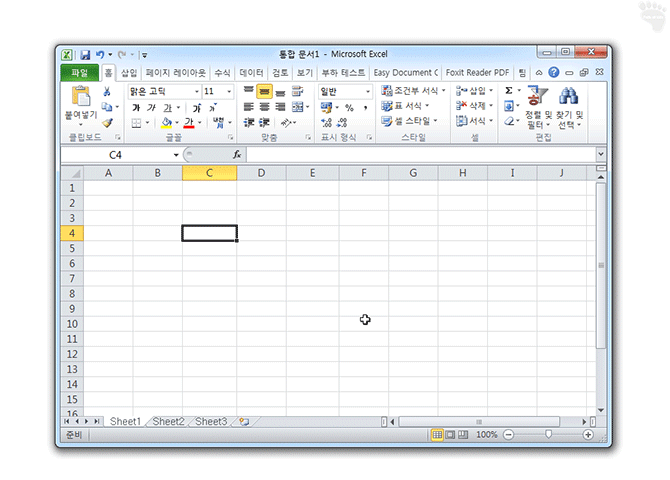
Task: Switch to the Sheet2 worksheet tab
Action: pos(168,421)
